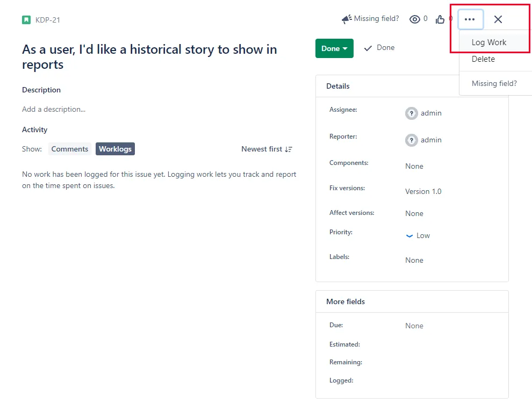
Task: Click the megaphone feedback icon
Action: [347, 19]
